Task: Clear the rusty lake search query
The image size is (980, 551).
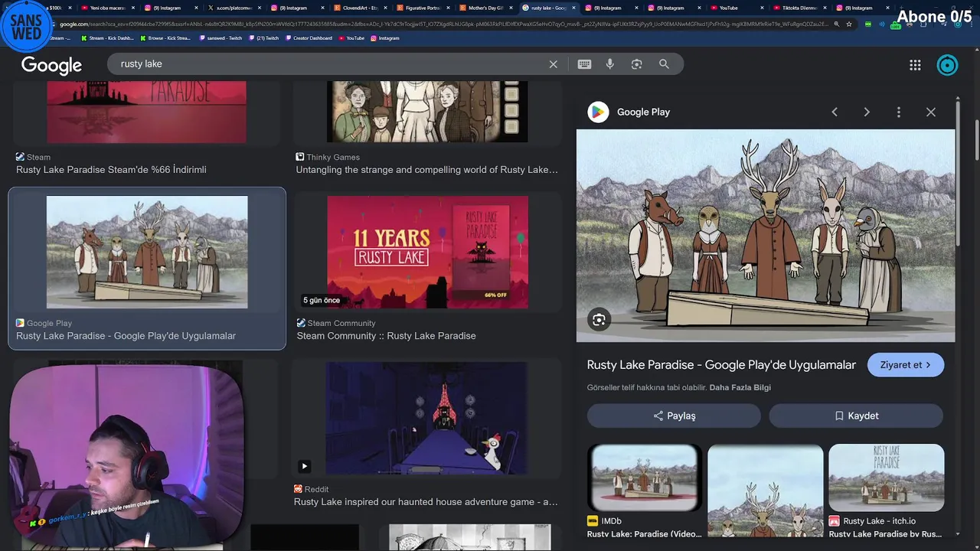Action: tap(553, 64)
